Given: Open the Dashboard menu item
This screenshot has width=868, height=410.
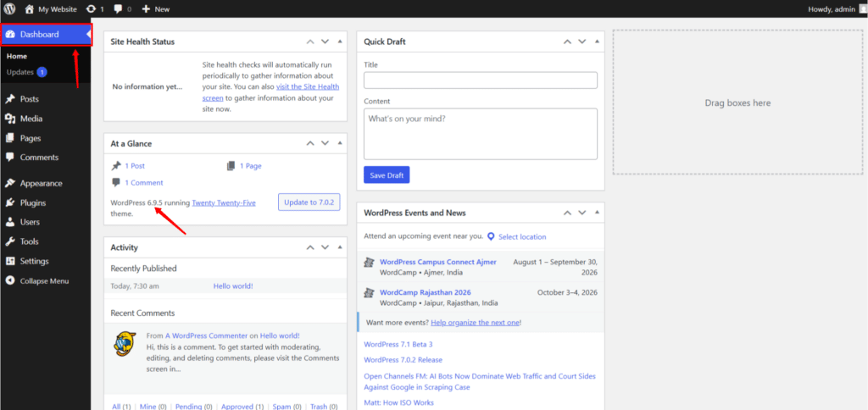Looking at the screenshot, I should pos(46,34).
